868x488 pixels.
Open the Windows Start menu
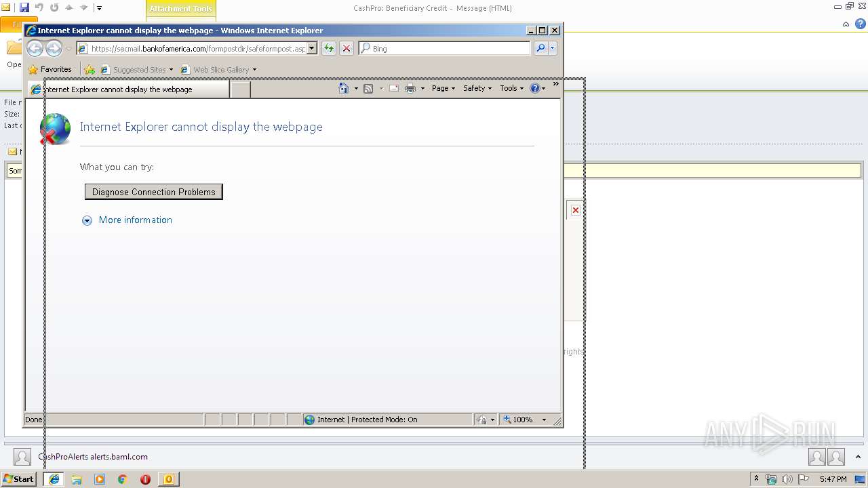[x=19, y=479]
